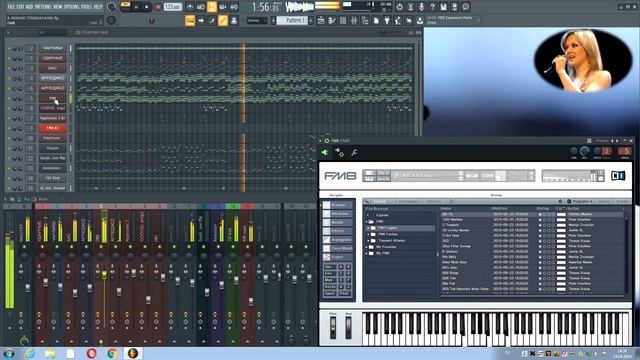The height and width of the screenshot is (360, 640).
Task: Show the mixer window icon
Action: 354,20
